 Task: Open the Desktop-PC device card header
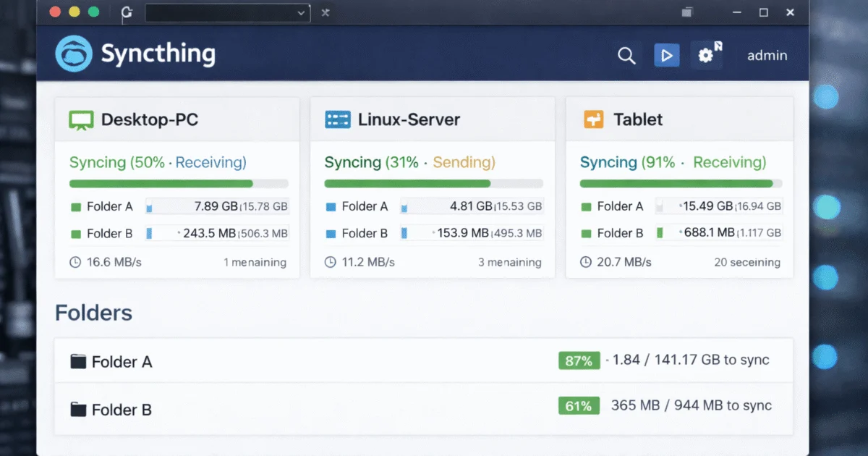pyautogui.click(x=177, y=119)
